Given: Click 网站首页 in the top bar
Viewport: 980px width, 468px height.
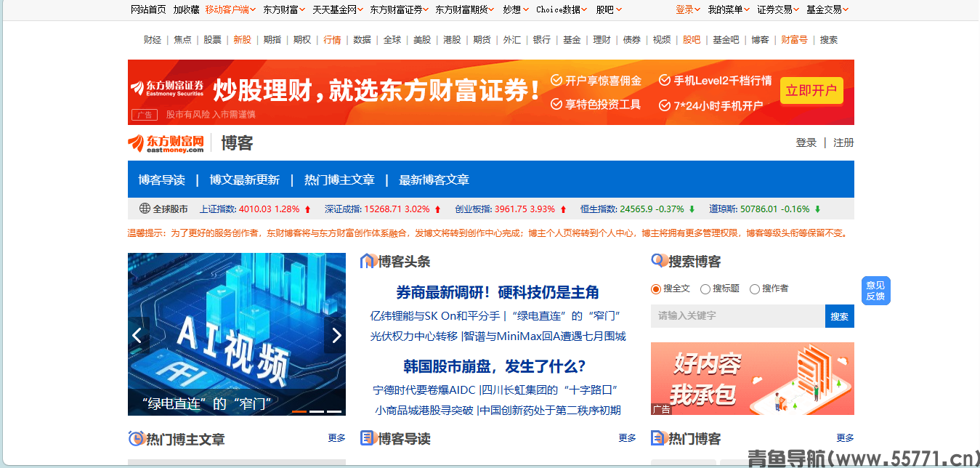Looking at the screenshot, I should coord(148,9).
